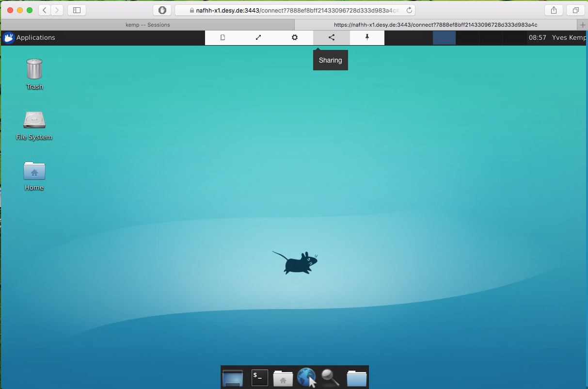Open the home folder icon in the dock
The image size is (588, 389).
point(283,377)
